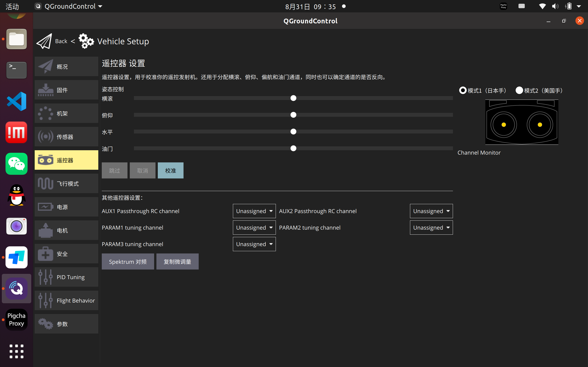Open the Power (电源) battery icon
Viewport: 588px width, 367px height.
tap(45, 207)
